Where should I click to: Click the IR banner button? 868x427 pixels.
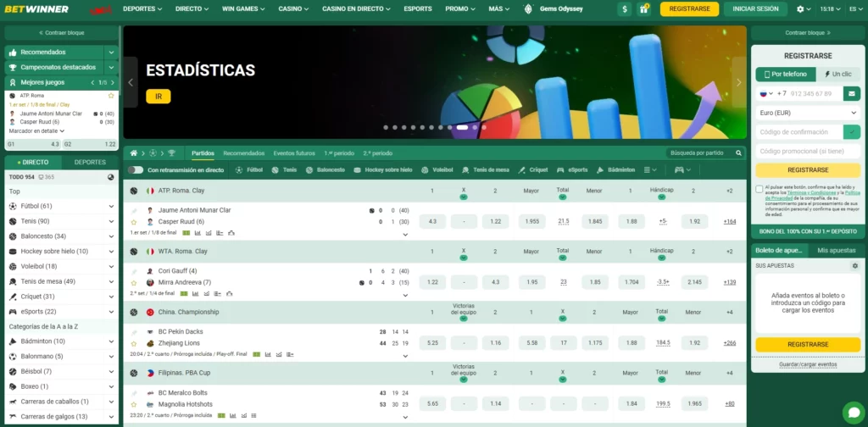pos(159,97)
